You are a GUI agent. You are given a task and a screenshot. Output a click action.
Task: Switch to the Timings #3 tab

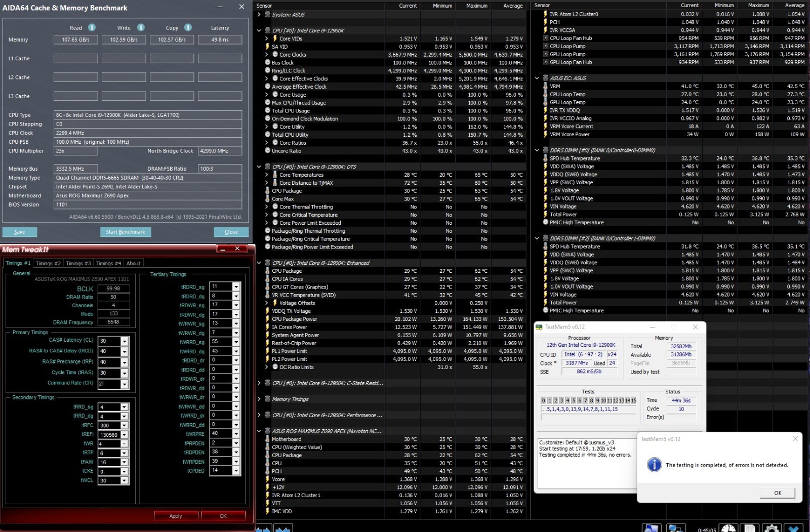pos(78,263)
